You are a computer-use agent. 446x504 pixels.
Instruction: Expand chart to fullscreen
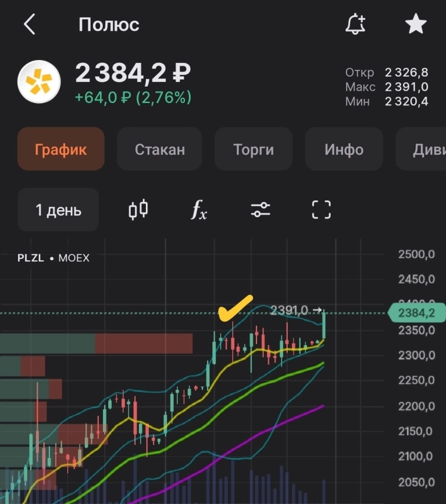(x=321, y=210)
